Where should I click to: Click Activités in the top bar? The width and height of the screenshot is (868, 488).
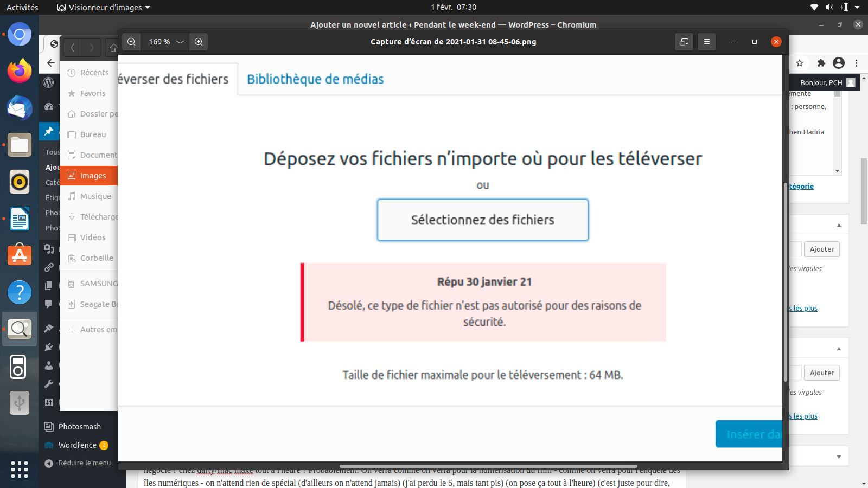click(22, 7)
